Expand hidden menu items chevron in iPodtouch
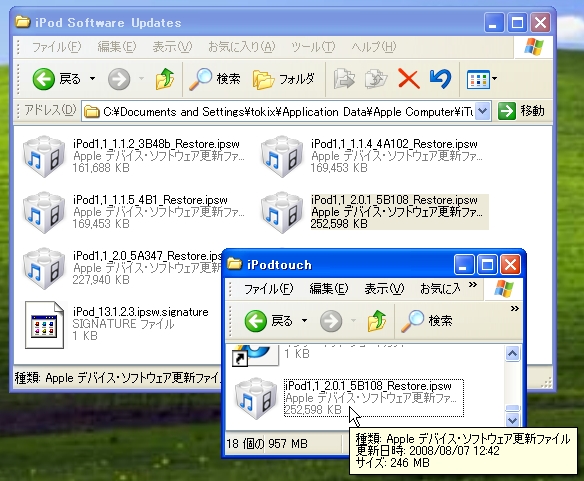Image resolution: width=584 pixels, height=481 pixels. click(473, 285)
